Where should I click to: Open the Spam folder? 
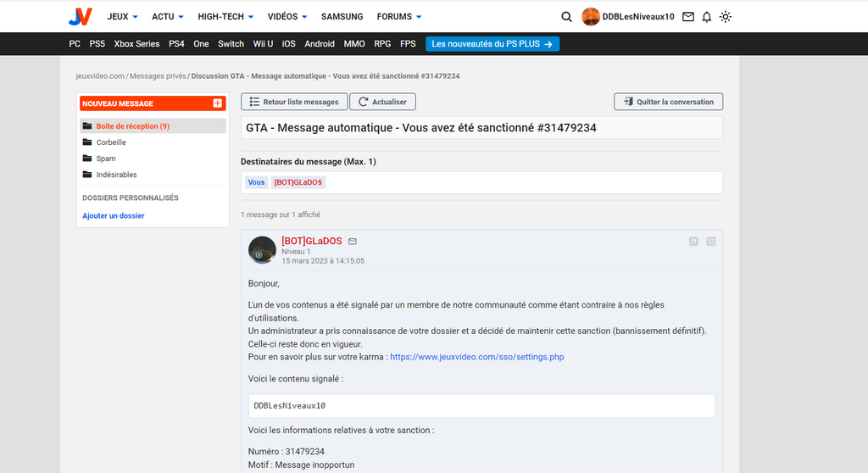(x=106, y=159)
